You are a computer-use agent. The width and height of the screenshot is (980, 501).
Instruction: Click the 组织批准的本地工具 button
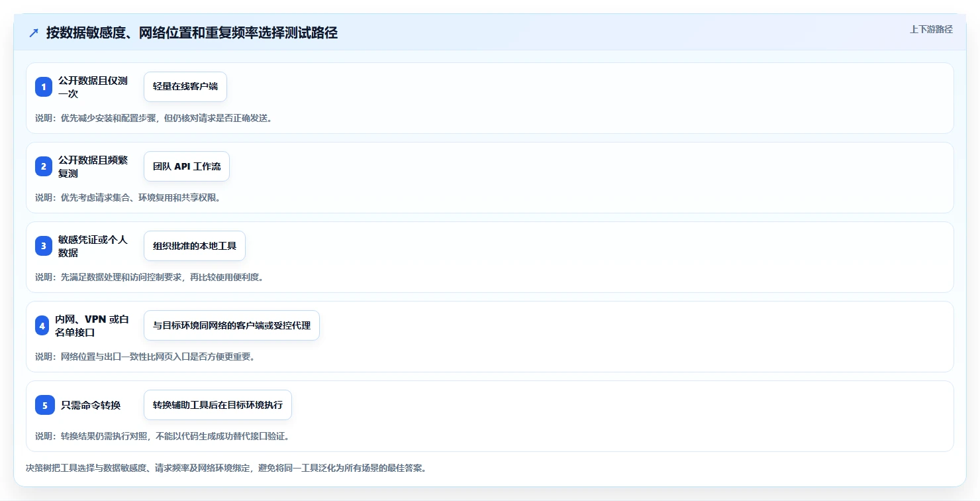(195, 246)
